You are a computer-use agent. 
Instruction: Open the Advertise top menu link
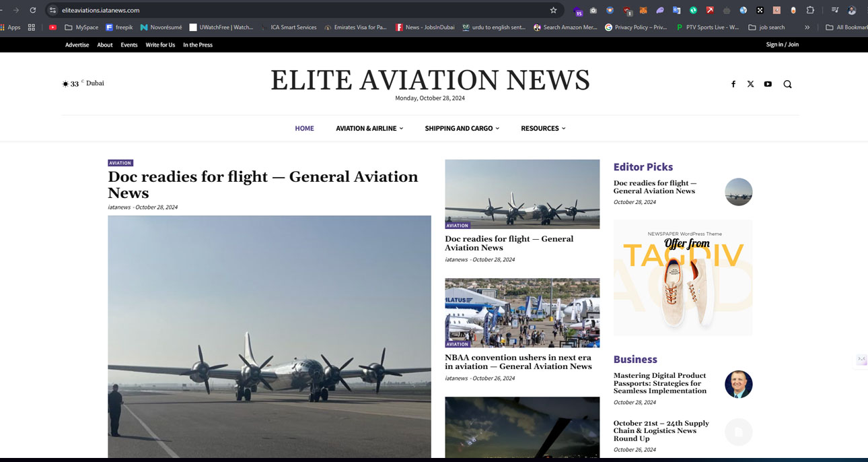[77, 44]
